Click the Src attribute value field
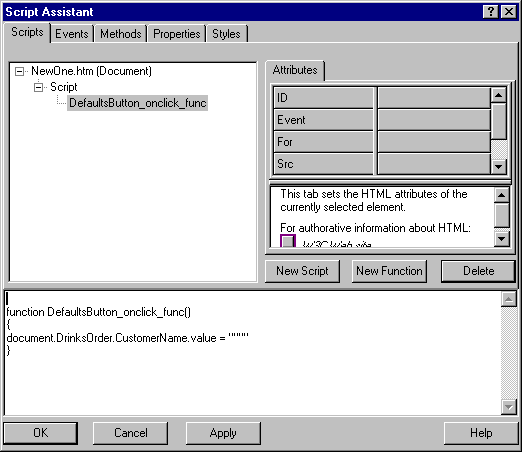 coord(434,164)
